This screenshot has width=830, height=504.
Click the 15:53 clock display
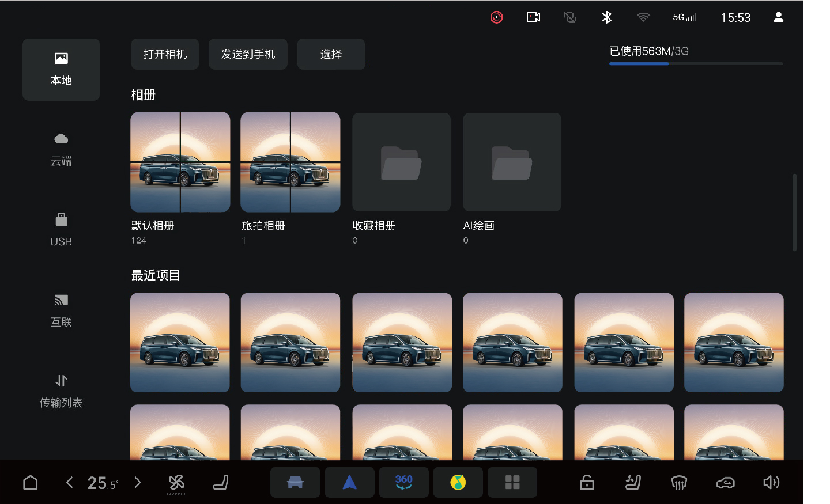pos(735,18)
